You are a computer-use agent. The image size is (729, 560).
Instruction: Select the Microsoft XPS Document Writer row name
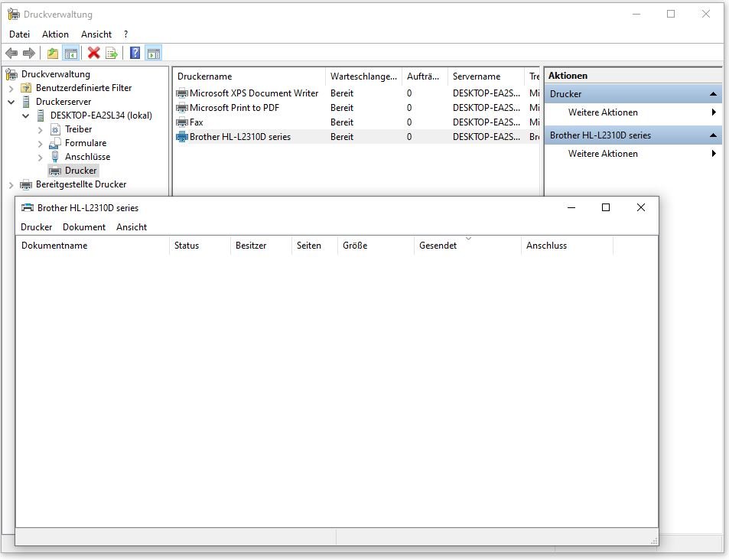[254, 93]
